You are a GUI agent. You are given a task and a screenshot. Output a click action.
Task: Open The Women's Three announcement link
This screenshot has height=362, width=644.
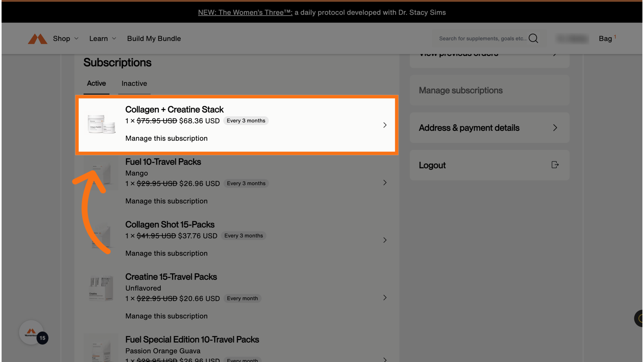245,12
